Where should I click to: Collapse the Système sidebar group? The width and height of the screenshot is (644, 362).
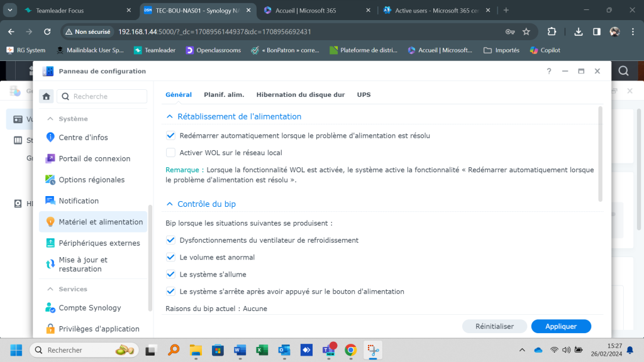coord(50,119)
